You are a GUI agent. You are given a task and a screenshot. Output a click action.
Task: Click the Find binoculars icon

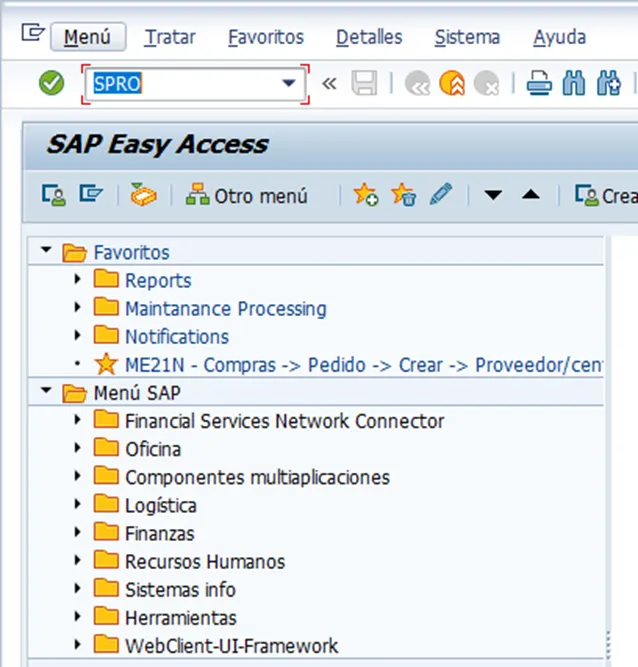[574, 83]
